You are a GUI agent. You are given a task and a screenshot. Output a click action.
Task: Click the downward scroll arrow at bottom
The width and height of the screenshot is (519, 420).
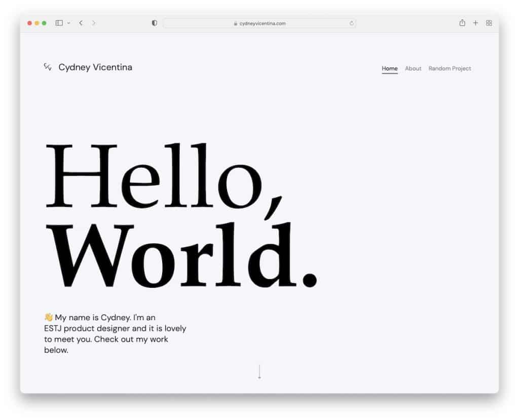pyautogui.click(x=259, y=372)
